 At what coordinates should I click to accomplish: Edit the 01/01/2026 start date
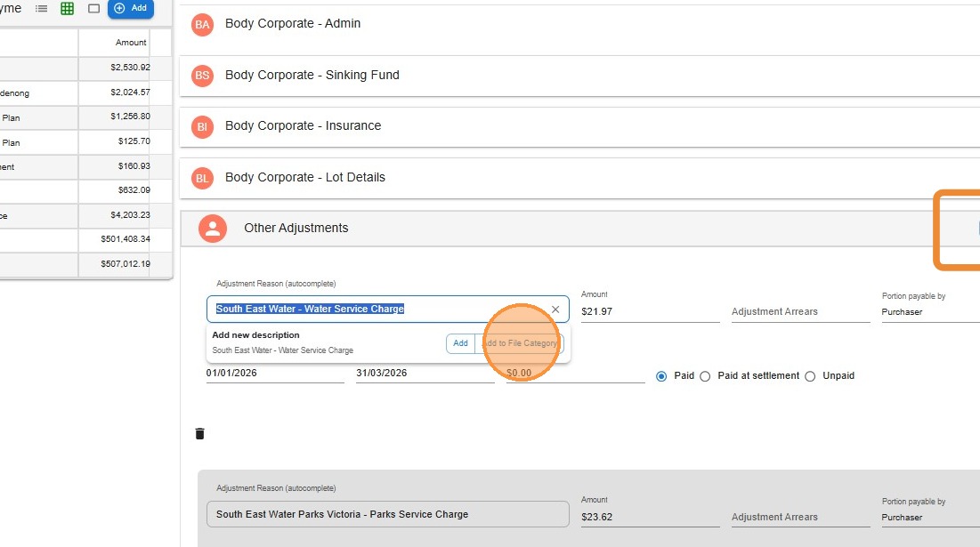(275, 373)
